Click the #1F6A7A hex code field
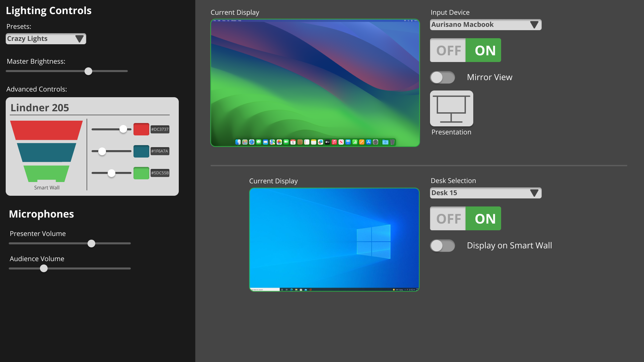This screenshot has height=362, width=644. tap(160, 151)
